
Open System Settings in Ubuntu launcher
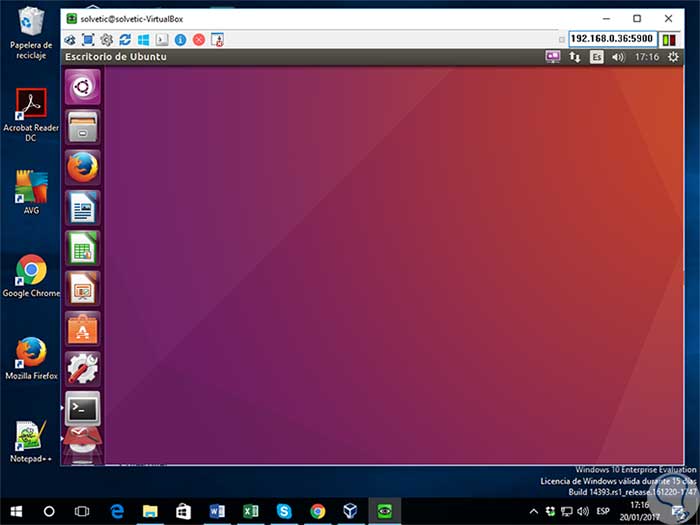(83, 369)
